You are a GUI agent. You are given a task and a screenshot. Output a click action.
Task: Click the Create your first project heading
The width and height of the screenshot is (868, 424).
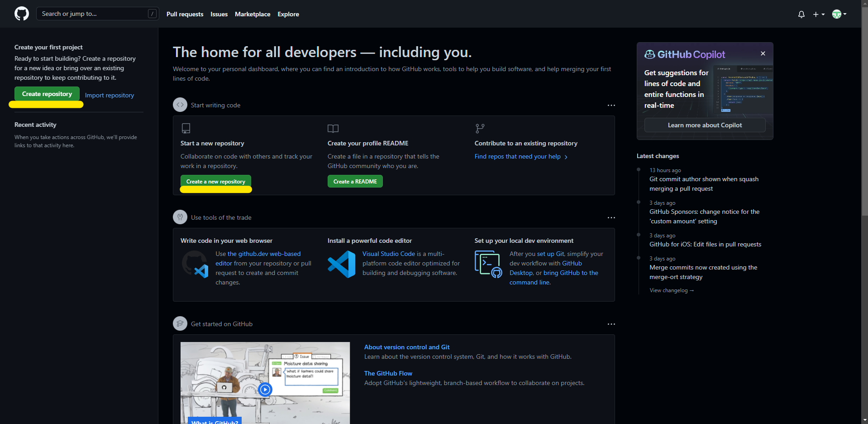[x=48, y=47]
